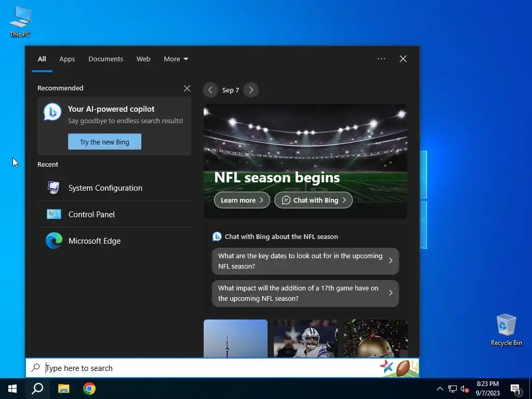Click the taskbar search magnifier icon
This screenshot has height=399, width=532.
(x=37, y=389)
